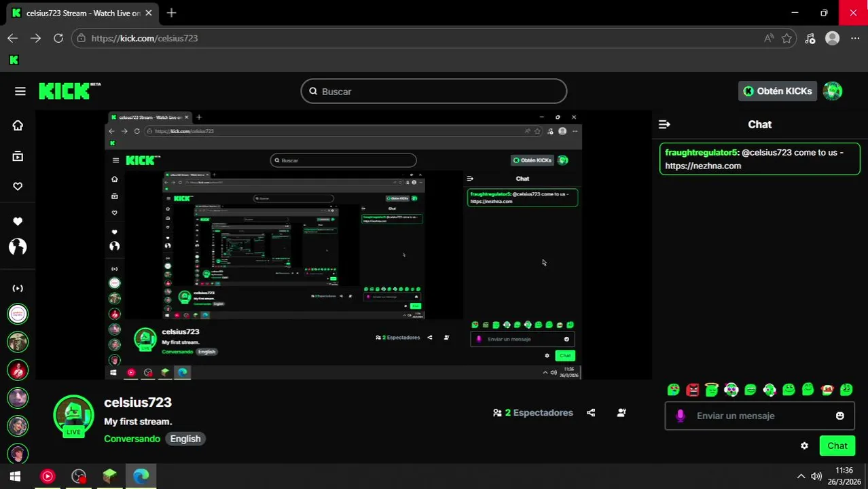Click the Enviar un mensaje chat input
The image size is (868, 489).
point(759,416)
